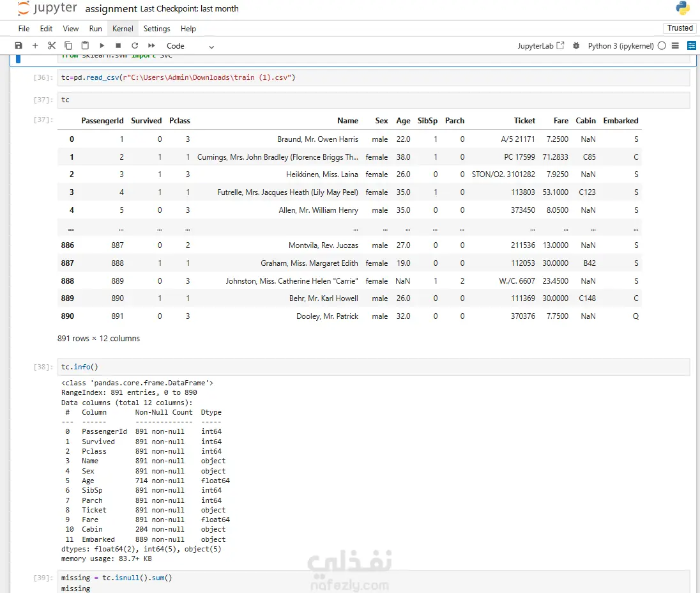Restart the kernel with the circular arrow icon
This screenshot has width=700, height=593.
(x=135, y=45)
